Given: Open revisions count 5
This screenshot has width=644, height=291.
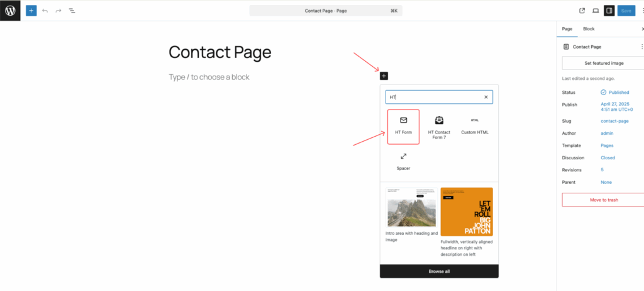Looking at the screenshot, I should click(x=602, y=169).
